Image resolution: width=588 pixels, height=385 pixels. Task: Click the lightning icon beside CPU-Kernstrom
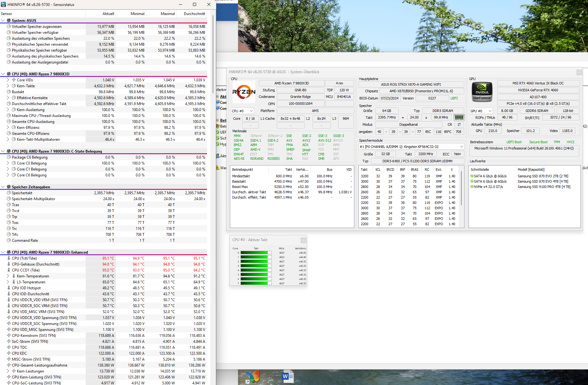[x=9, y=336]
